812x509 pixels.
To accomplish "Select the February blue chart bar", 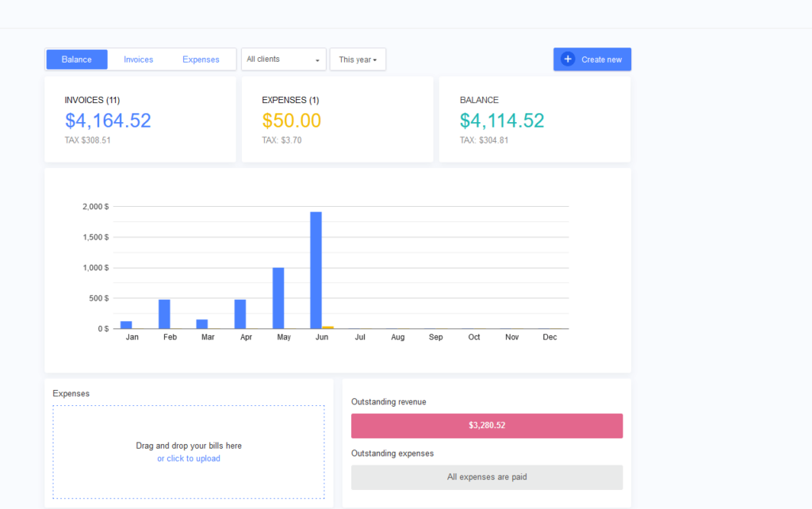I will click(164, 314).
